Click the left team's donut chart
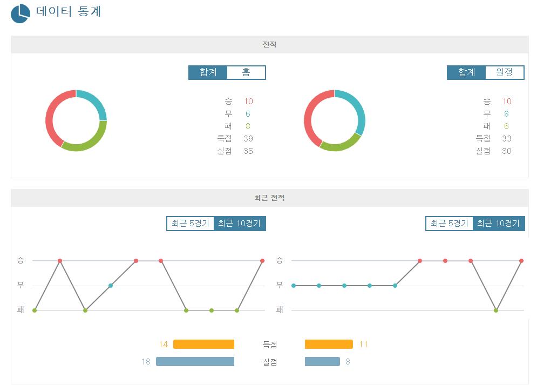The height and width of the screenshot is (392, 537). pyautogui.click(x=76, y=120)
